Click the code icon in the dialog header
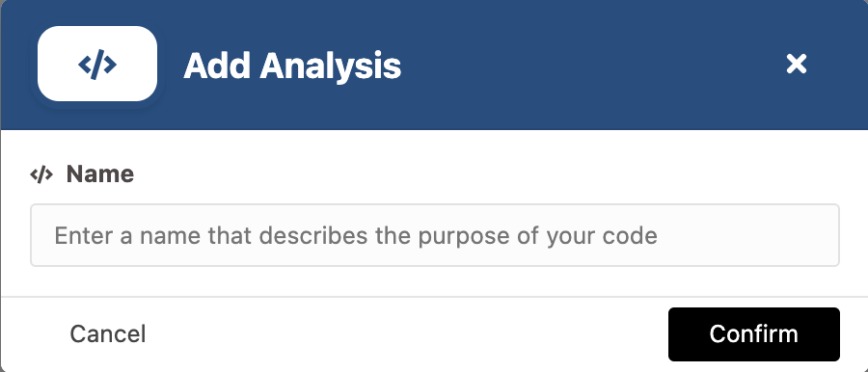Image resolution: width=868 pixels, height=372 pixels. 97,65
